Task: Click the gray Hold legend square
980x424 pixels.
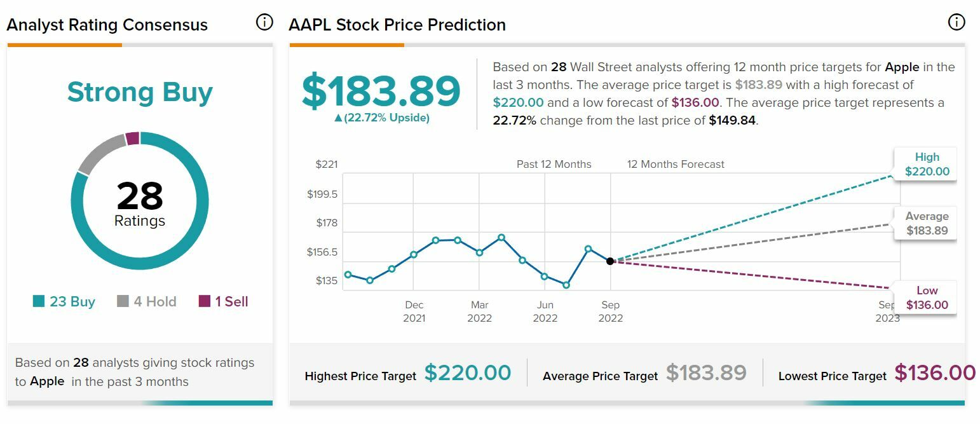Action: click(x=123, y=301)
